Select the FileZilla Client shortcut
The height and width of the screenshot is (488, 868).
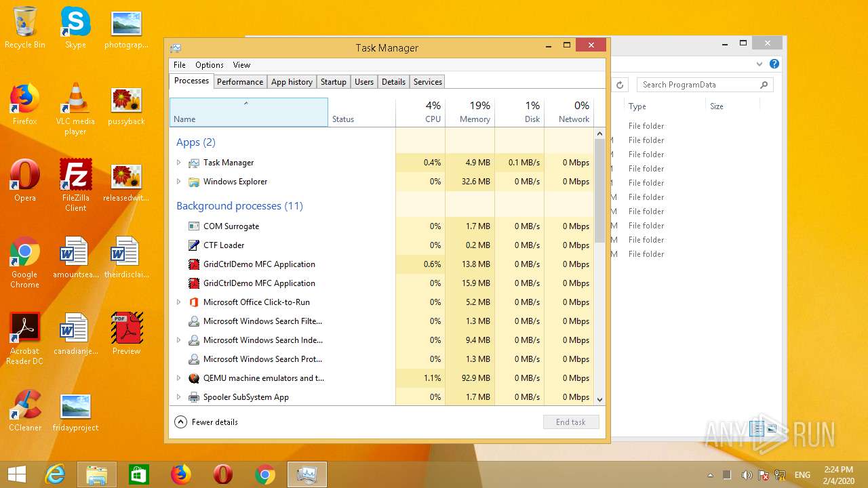(x=75, y=185)
